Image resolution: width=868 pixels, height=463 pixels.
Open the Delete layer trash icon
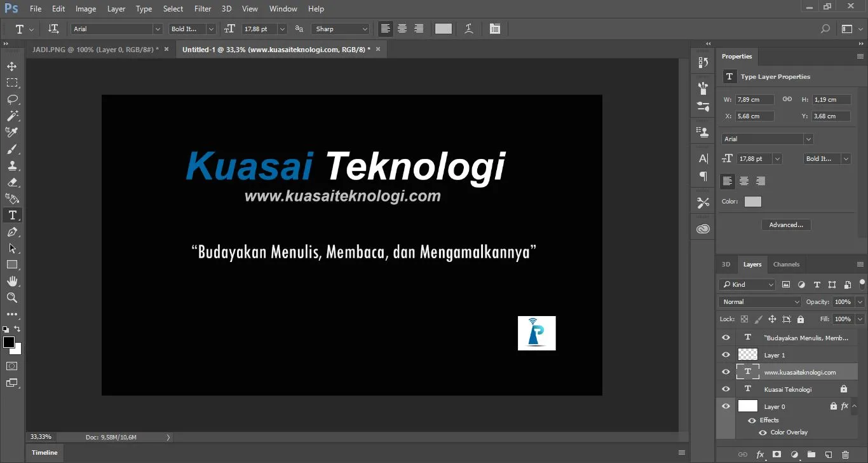coord(845,455)
